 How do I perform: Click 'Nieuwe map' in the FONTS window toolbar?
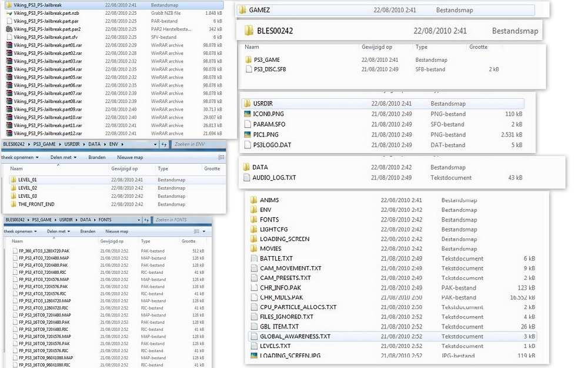[x=116, y=231]
